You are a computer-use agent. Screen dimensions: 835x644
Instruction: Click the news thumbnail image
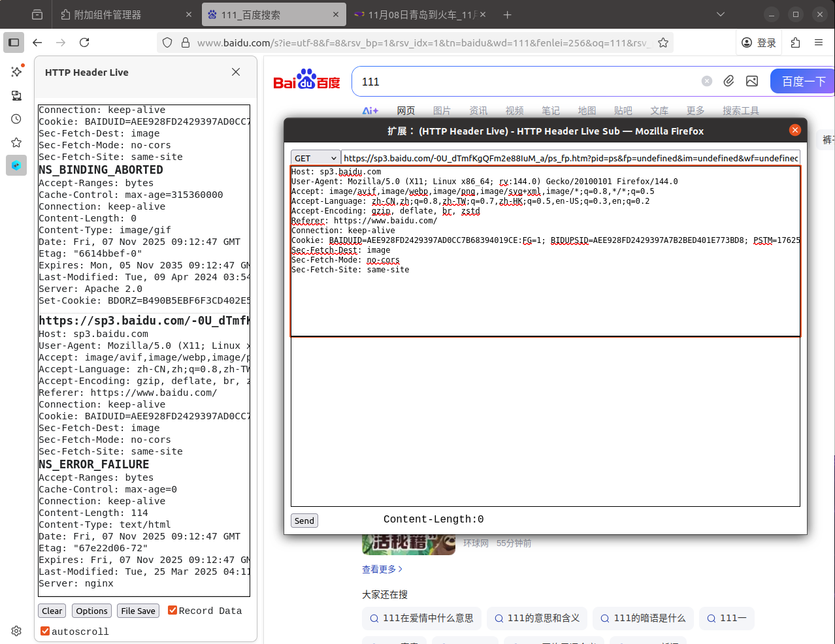(x=408, y=543)
